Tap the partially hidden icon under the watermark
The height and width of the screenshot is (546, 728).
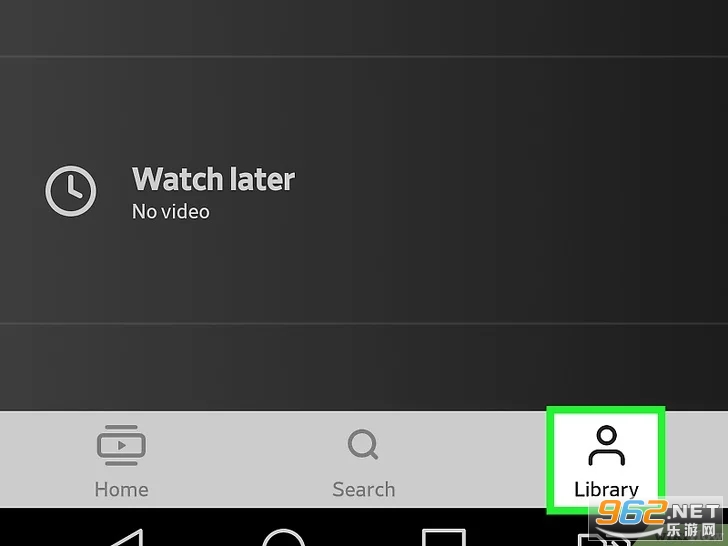(604, 540)
